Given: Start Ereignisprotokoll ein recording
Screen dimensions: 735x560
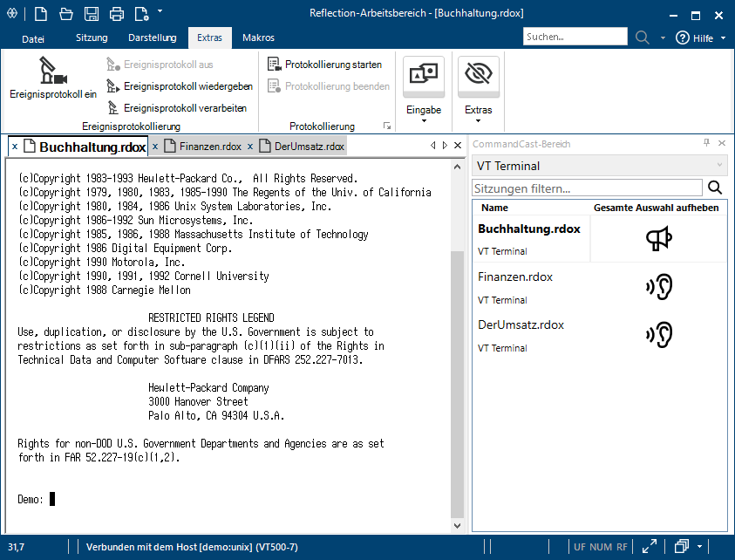Looking at the screenshot, I should click(x=53, y=78).
